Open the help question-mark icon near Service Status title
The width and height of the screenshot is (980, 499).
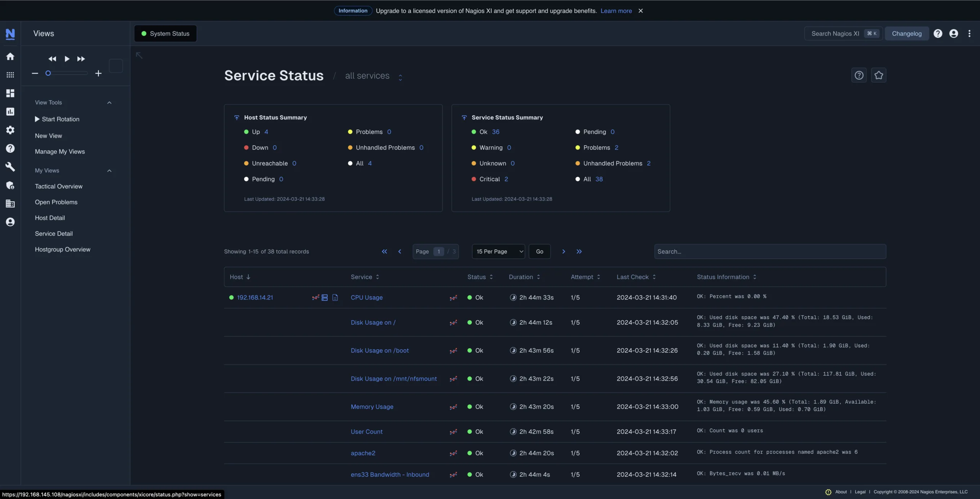point(859,75)
